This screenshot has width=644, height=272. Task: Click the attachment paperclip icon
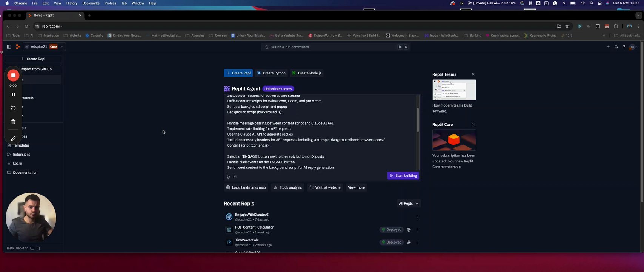(235, 176)
